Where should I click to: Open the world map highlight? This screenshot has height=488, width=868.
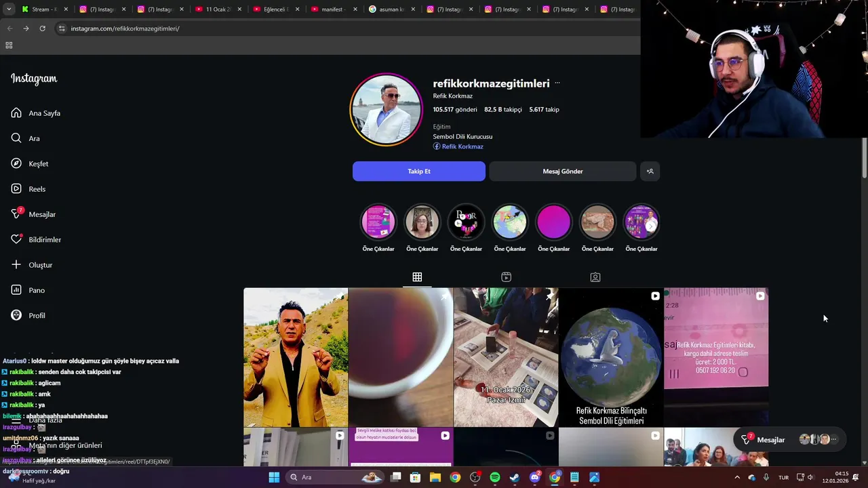pyautogui.click(x=510, y=222)
